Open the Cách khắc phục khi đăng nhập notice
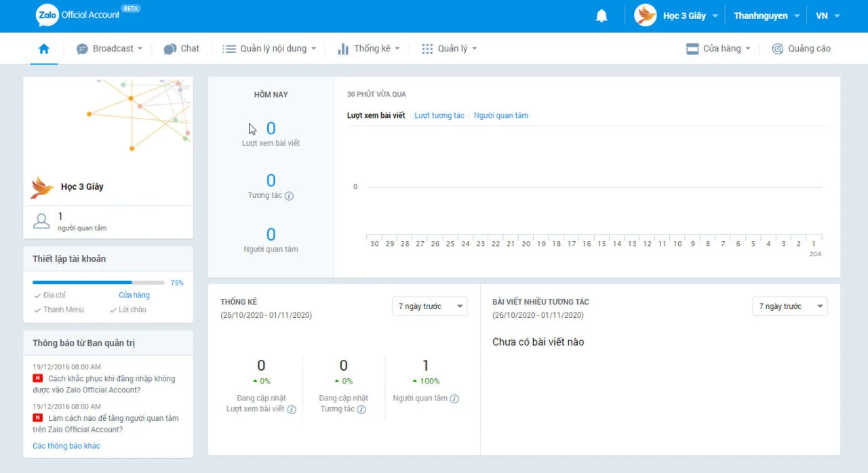868x473 pixels. (x=104, y=384)
